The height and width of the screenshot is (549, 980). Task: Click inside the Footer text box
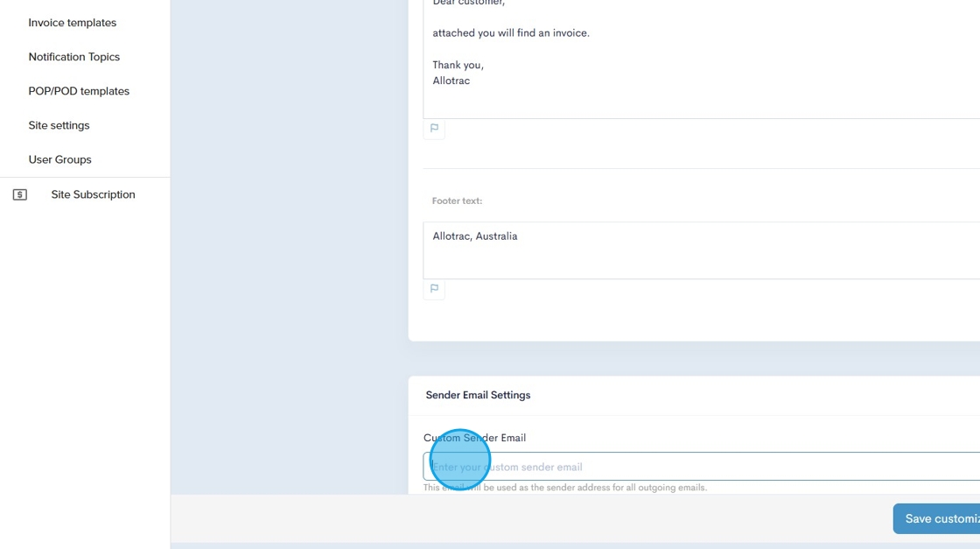[700, 258]
